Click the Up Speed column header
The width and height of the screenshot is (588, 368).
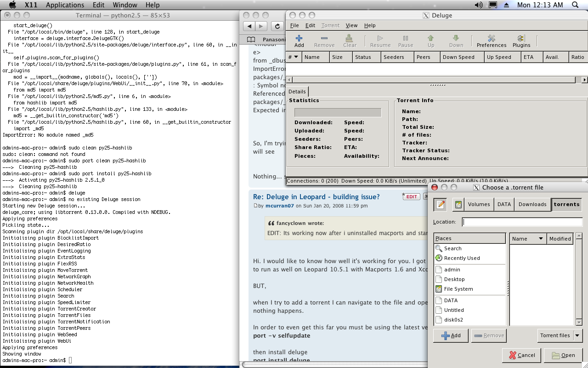[x=502, y=57]
